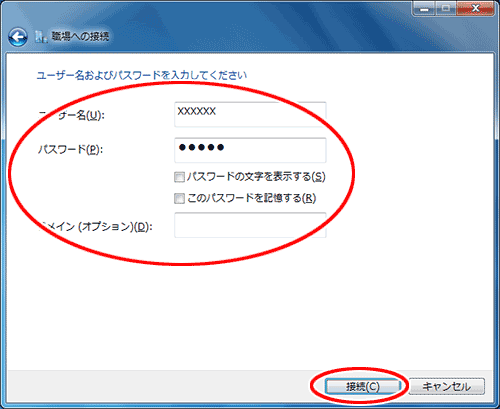This screenshot has height=409, width=500.
Task: Focus the ドメイン (オプション) field
Action: tap(250, 225)
